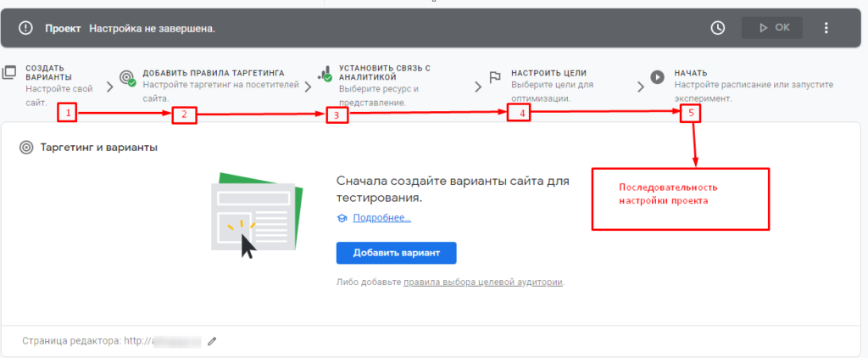Click the variants page illustration

coord(253,216)
